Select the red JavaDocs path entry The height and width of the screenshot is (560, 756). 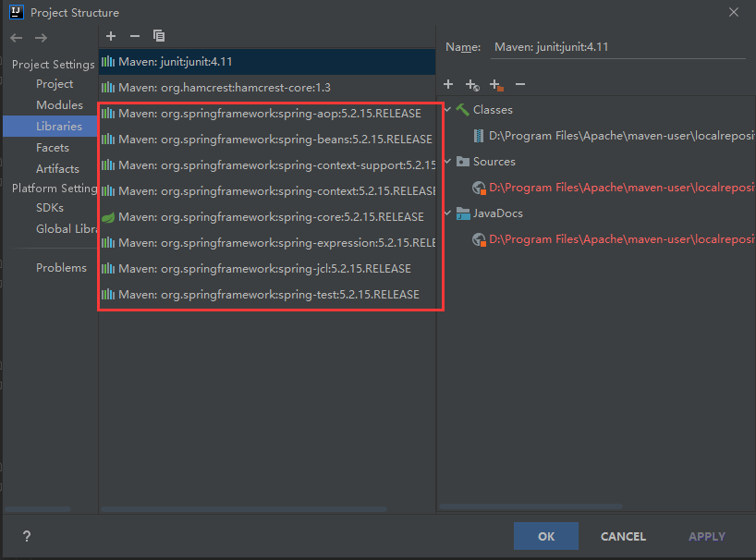(622, 239)
